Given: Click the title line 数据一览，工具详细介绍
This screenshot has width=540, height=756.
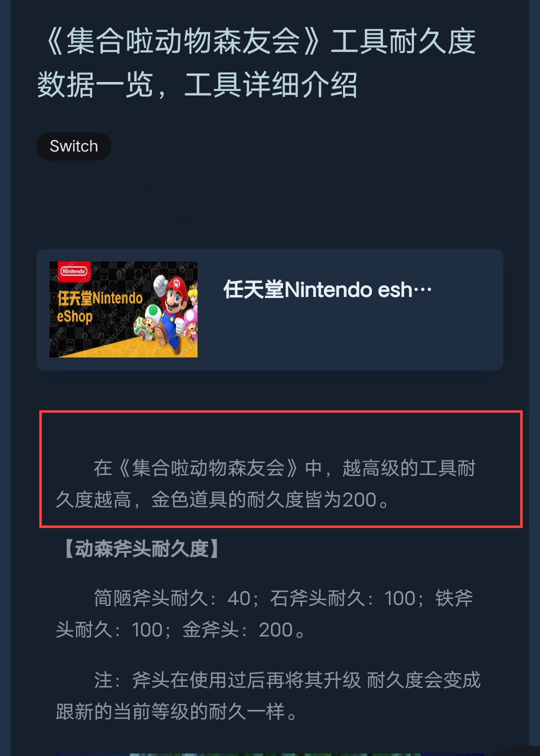Looking at the screenshot, I should coord(197,85).
